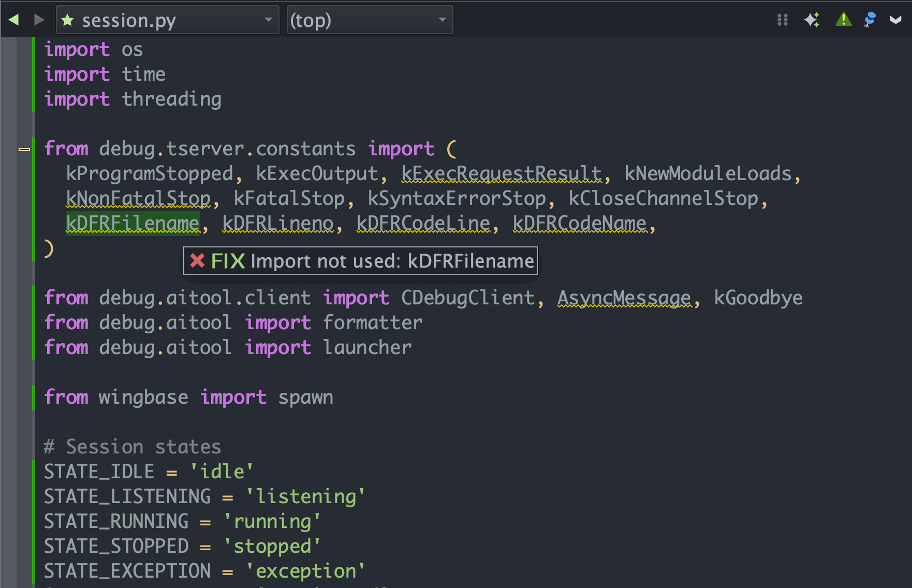Viewport: 912px width, 588px height.
Task: Click the launcher import name
Action: click(367, 347)
